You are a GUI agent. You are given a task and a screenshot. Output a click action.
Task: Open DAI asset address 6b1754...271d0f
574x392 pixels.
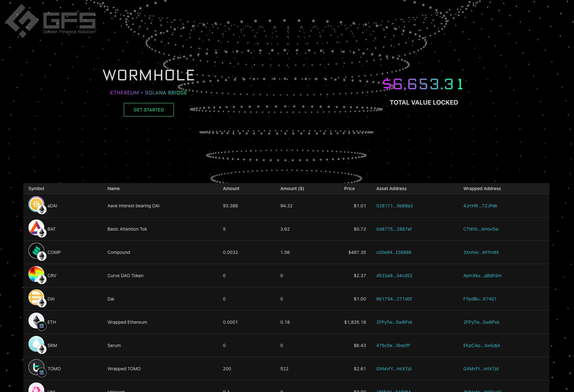click(394, 299)
